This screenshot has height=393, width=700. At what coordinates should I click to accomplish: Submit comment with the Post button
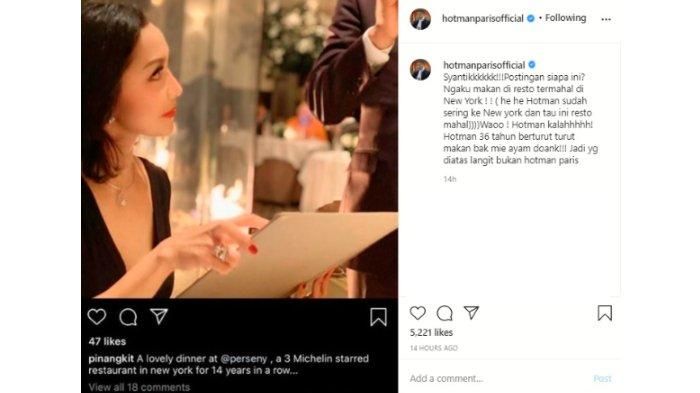tap(602, 379)
